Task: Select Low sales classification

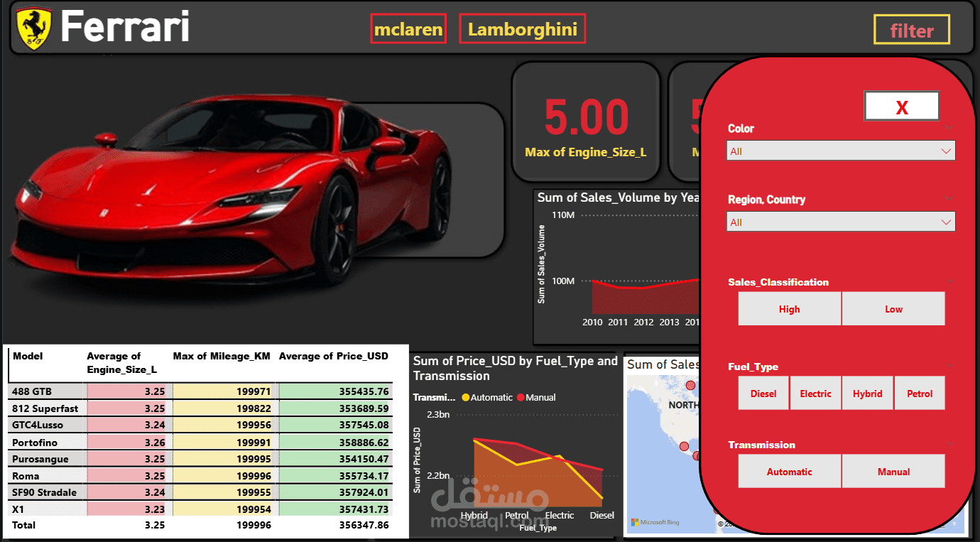Action: [x=893, y=309]
